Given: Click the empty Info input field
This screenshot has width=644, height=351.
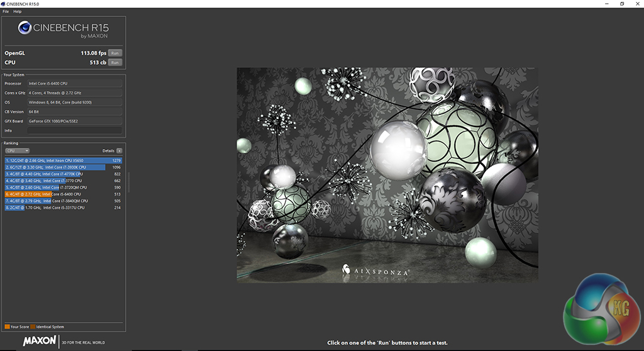Looking at the screenshot, I should pos(75,131).
